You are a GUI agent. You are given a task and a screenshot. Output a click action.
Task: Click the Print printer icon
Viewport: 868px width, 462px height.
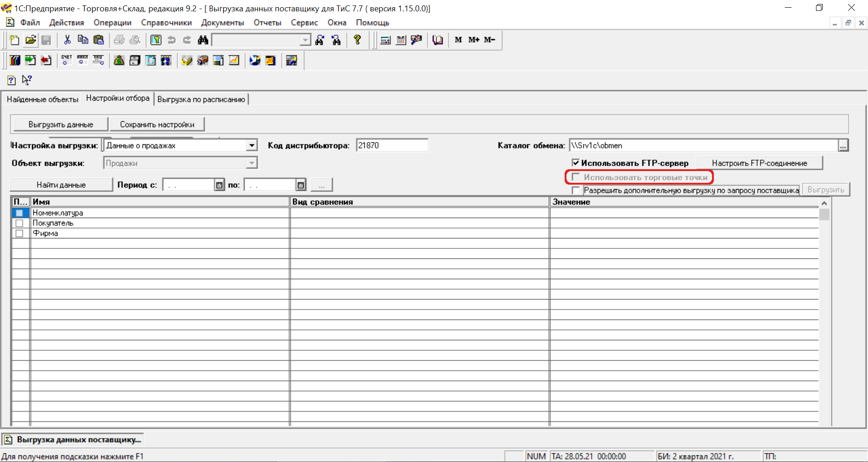point(119,40)
